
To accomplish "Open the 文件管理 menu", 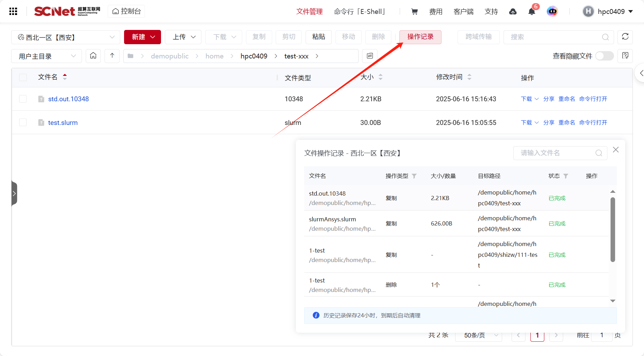I will click(x=309, y=12).
